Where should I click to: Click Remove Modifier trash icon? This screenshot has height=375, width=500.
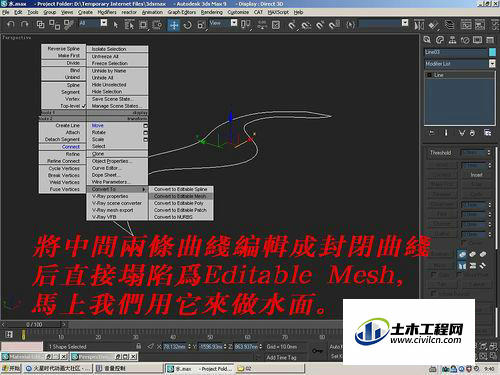tap(472, 133)
